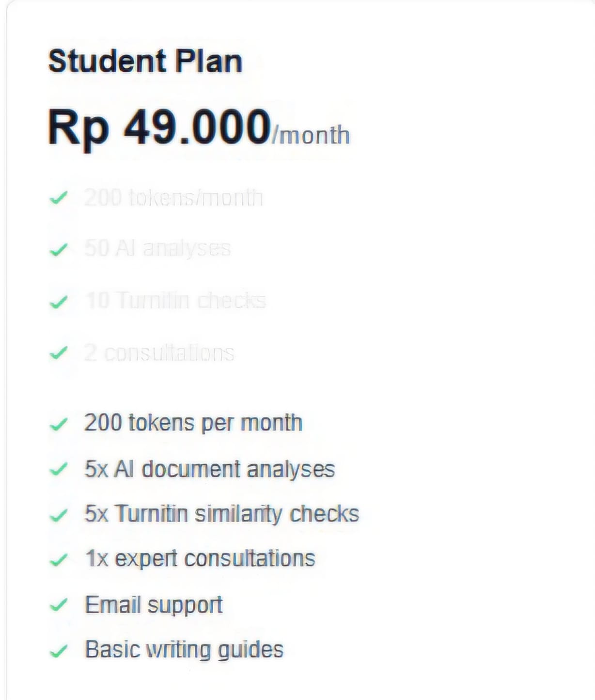Click the checkmark beside faded 200 tokens/month

pos(58,198)
